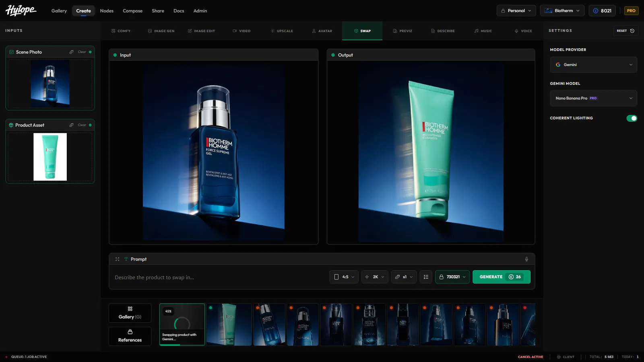
Task: Open the Gallery (G) panel
Action: 130,313
